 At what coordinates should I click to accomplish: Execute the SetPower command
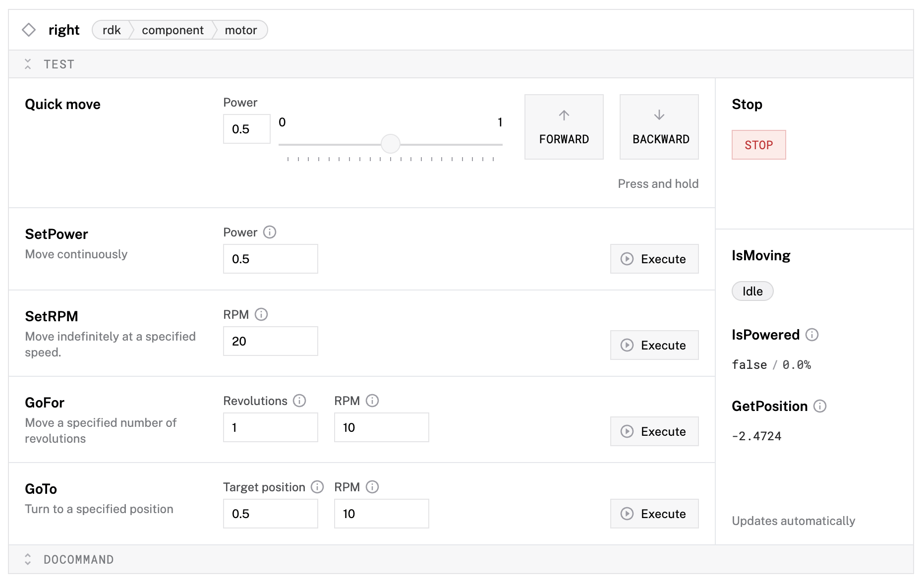click(x=654, y=259)
